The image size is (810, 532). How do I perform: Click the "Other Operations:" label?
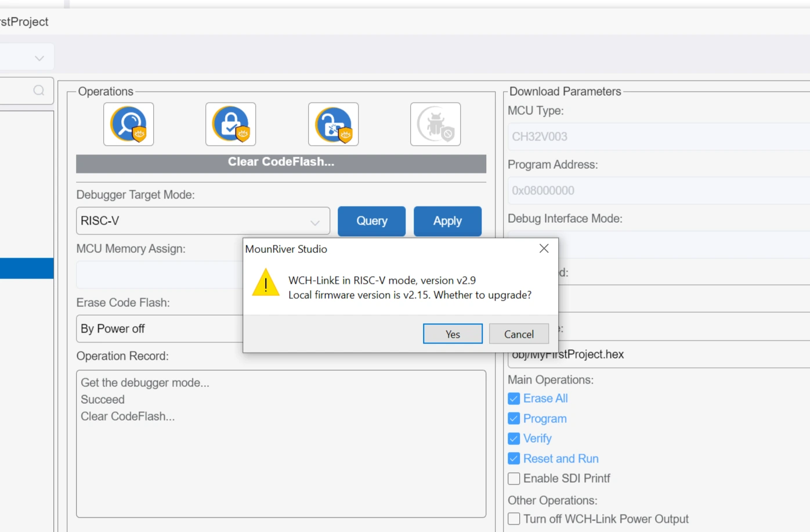coord(552,501)
